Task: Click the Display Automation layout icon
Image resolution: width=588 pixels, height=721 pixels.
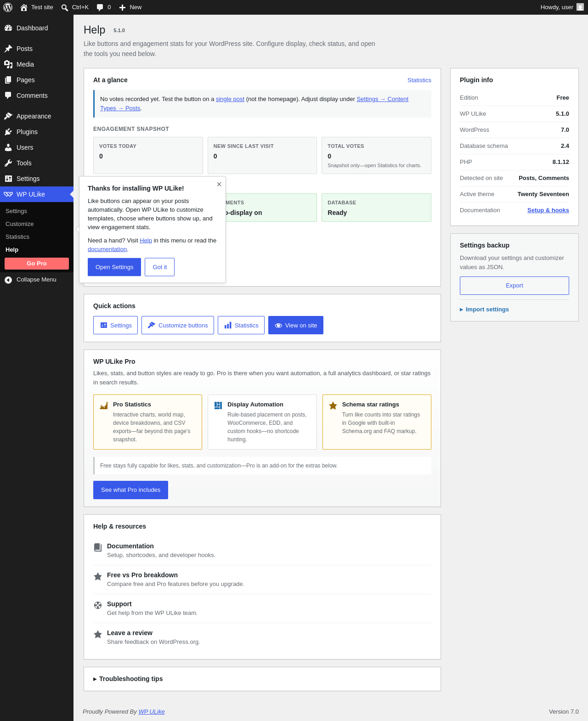Action: (218, 405)
